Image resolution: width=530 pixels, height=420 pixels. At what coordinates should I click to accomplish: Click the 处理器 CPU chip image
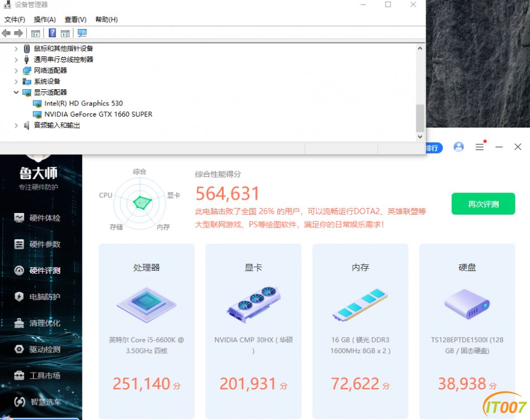pos(146,305)
